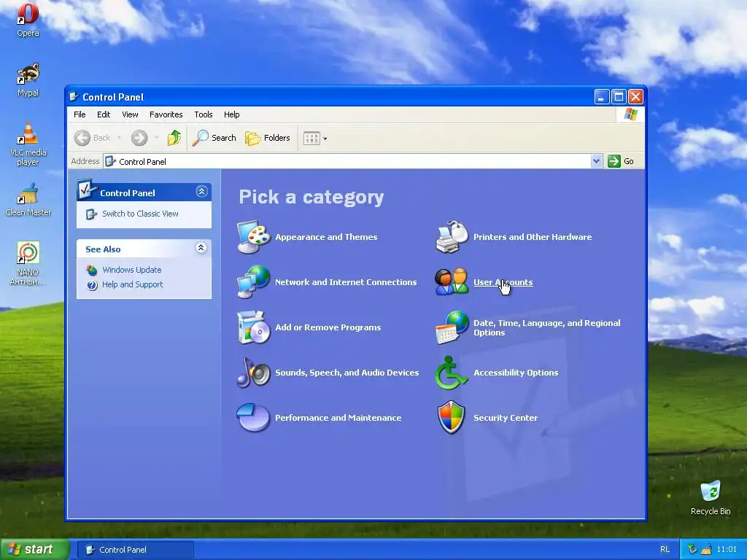Viewport: 747px width, 560px height.
Task: Click the Sounds, Speech, Audio Devices icon
Action: [x=254, y=373]
